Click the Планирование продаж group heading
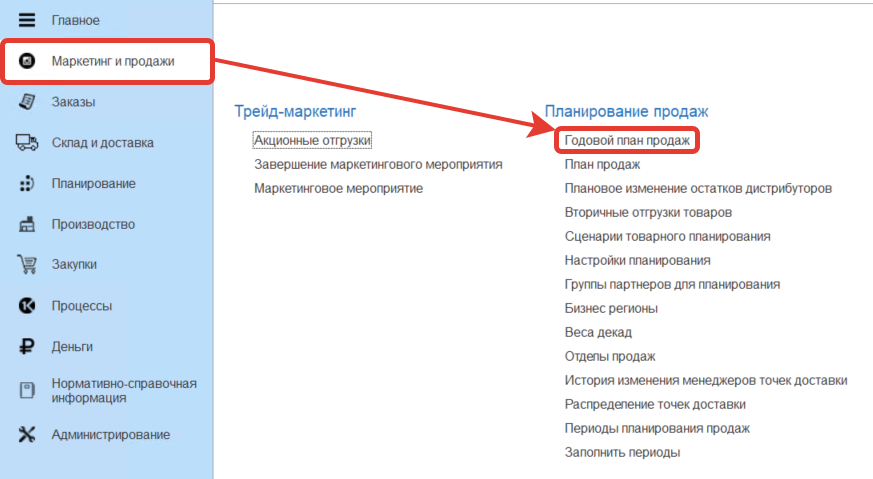The height and width of the screenshot is (479, 873). [626, 111]
